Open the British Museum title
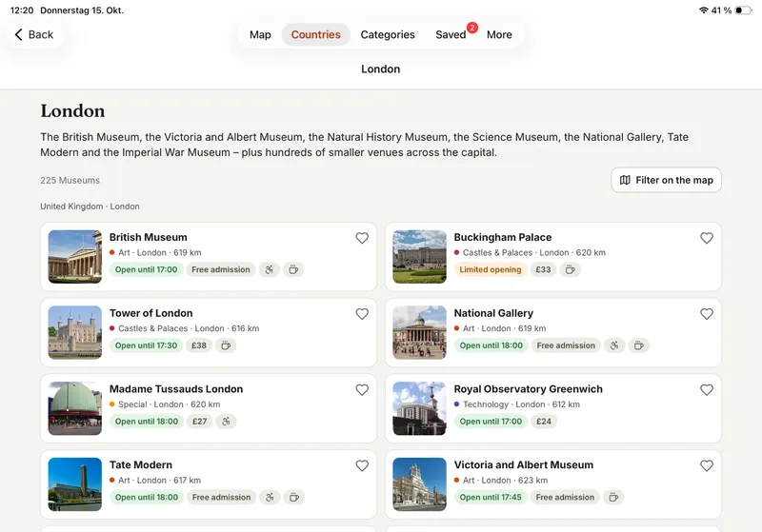The image size is (762, 532). coord(149,237)
